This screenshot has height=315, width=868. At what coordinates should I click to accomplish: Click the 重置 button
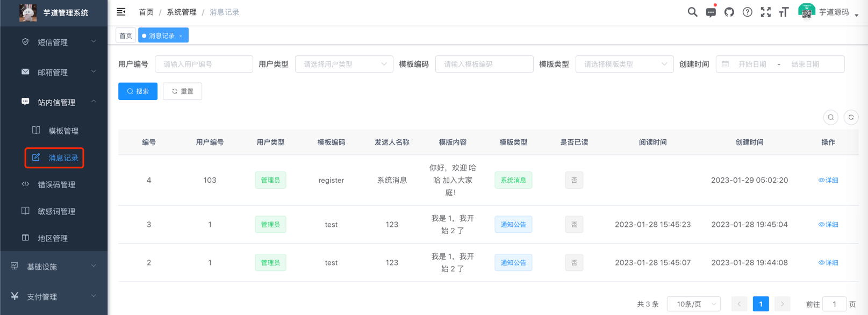(182, 91)
